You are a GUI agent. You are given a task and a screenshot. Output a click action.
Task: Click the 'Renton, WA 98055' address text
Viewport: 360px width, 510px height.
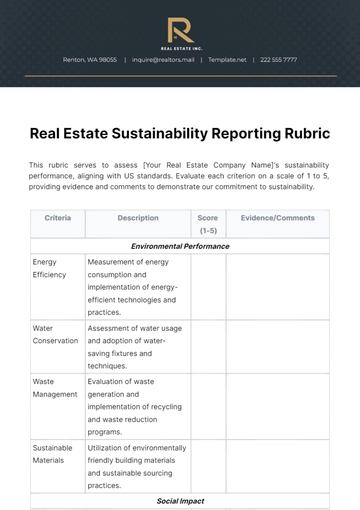point(90,60)
